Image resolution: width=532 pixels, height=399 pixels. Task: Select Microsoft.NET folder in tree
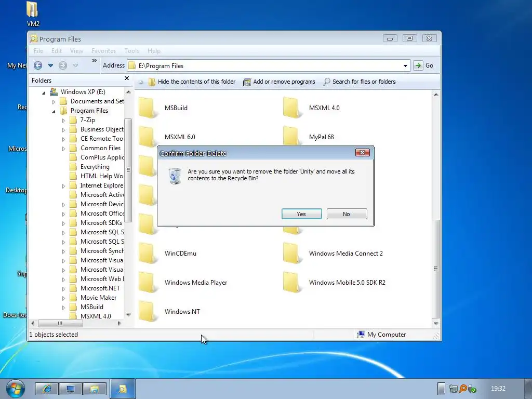(100, 288)
